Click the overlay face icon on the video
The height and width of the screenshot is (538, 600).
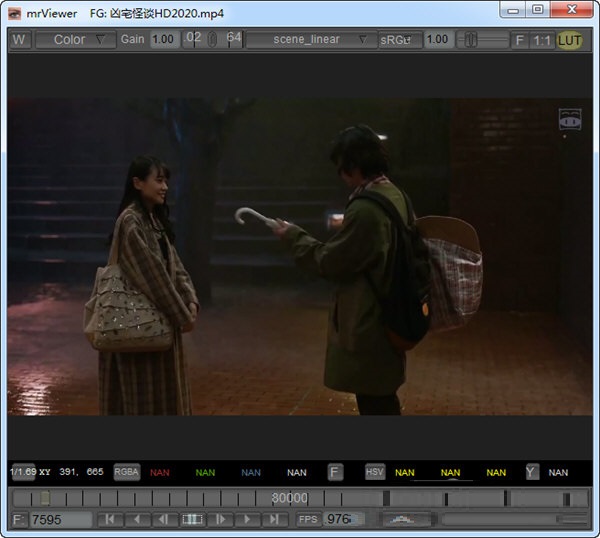point(570,120)
